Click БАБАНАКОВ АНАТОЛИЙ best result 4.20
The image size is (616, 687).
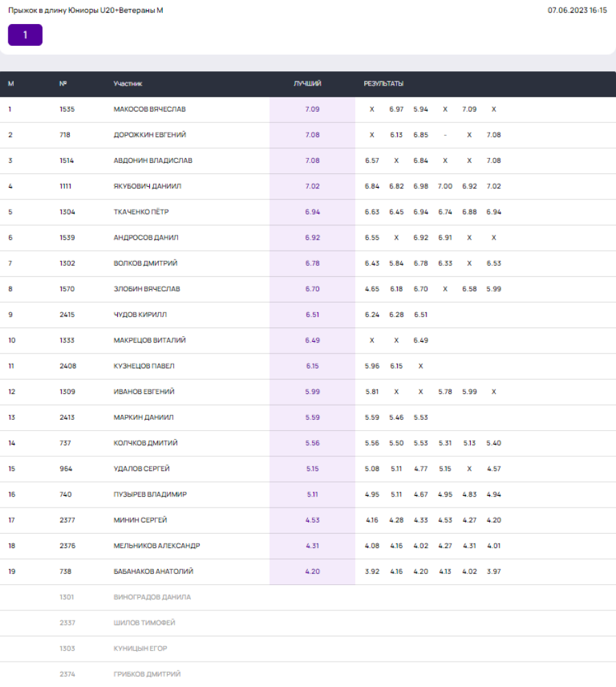[312, 571]
